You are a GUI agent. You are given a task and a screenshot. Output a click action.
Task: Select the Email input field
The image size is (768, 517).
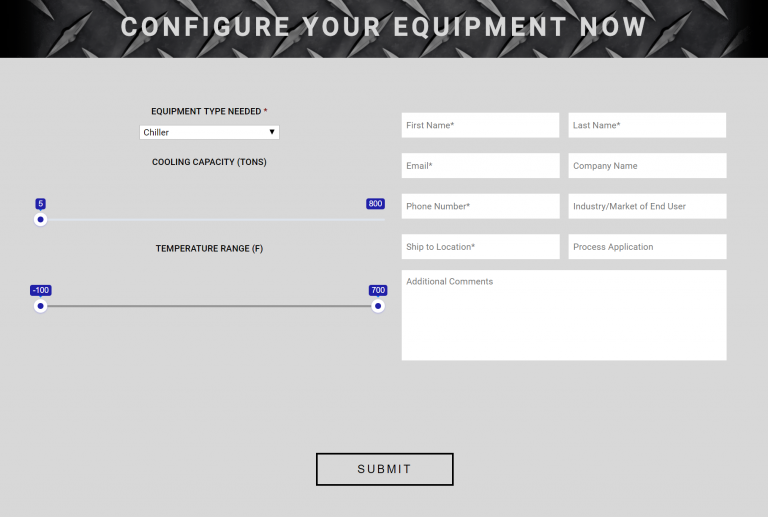pos(480,166)
